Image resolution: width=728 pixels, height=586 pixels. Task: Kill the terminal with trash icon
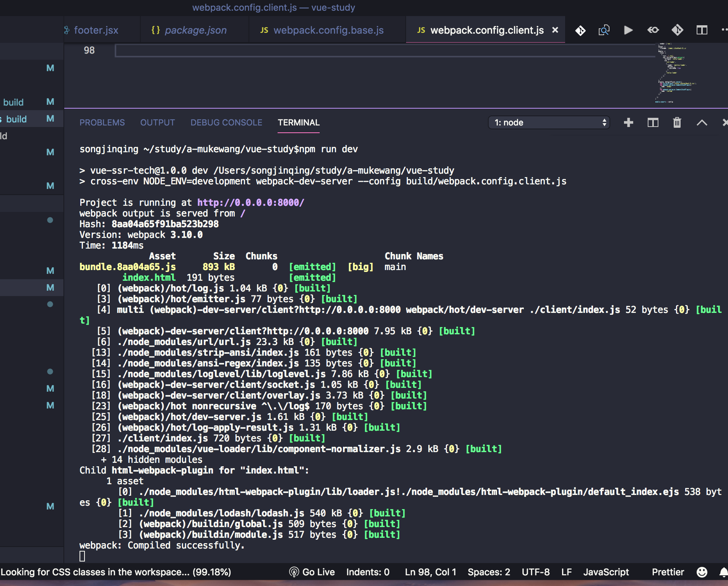pyautogui.click(x=677, y=122)
